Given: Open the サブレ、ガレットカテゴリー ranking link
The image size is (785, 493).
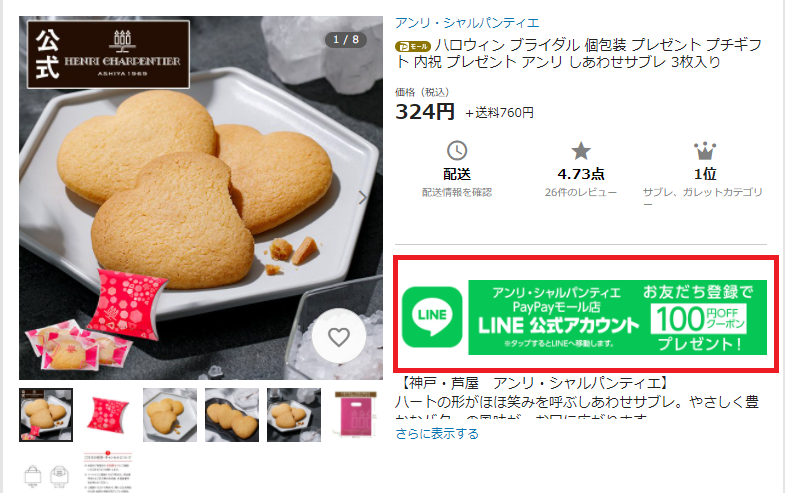Looking at the screenshot, I should (x=703, y=197).
